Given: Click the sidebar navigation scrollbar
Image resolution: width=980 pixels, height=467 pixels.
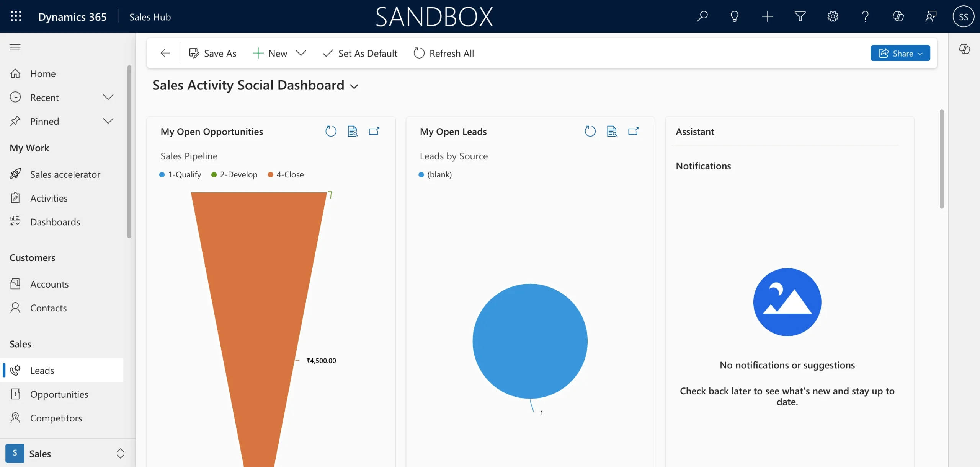Looking at the screenshot, I should coord(129,151).
